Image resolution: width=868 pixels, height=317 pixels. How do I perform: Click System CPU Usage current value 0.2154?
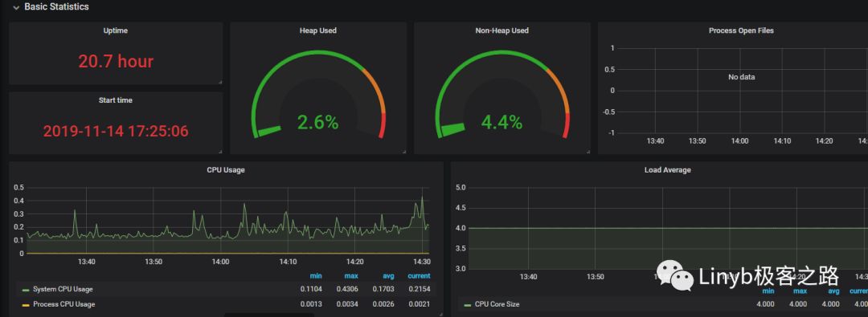(419, 290)
